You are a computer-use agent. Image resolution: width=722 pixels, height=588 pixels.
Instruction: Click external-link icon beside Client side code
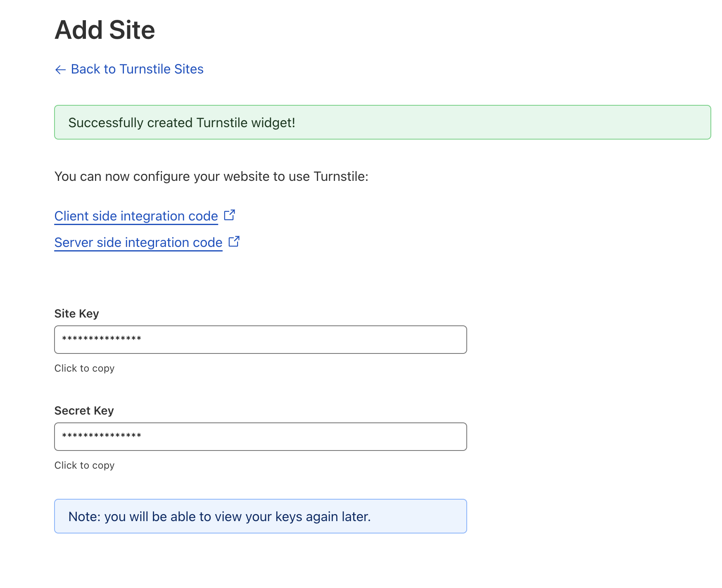[x=230, y=215]
